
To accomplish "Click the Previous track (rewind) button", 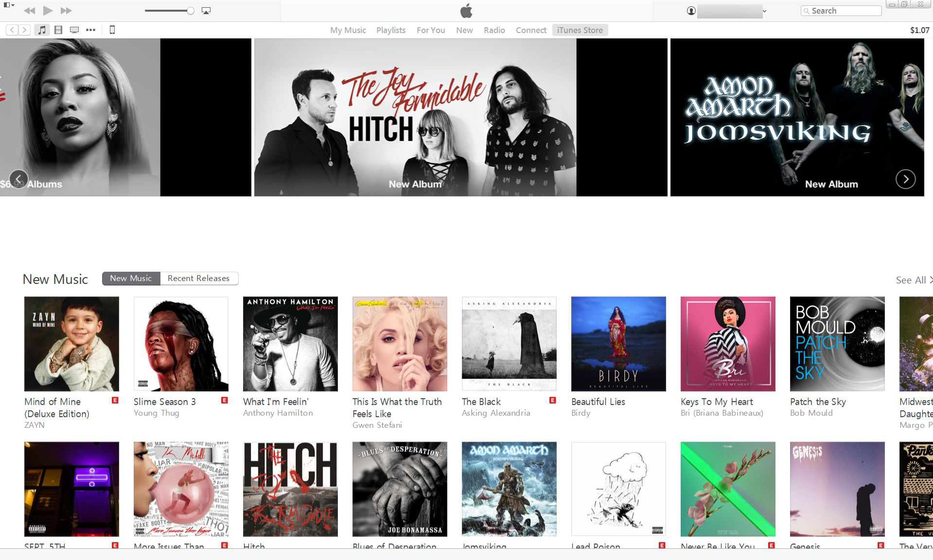I will (x=29, y=11).
